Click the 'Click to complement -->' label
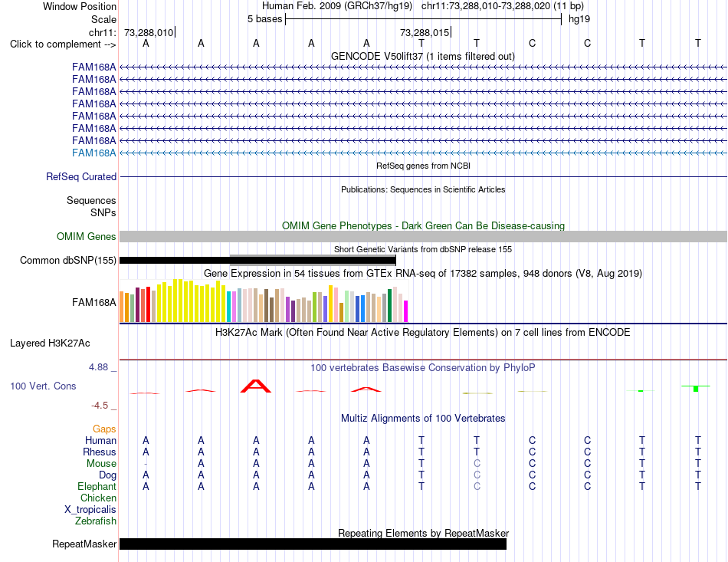This screenshot has width=728, height=562. (63, 44)
